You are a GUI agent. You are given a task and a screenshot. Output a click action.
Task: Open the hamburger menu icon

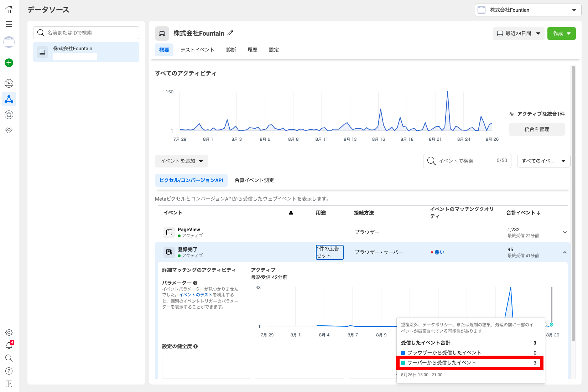point(9,24)
